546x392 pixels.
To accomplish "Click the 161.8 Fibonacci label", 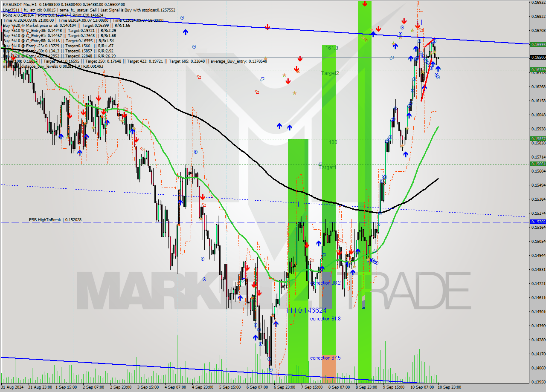I will (x=332, y=48).
